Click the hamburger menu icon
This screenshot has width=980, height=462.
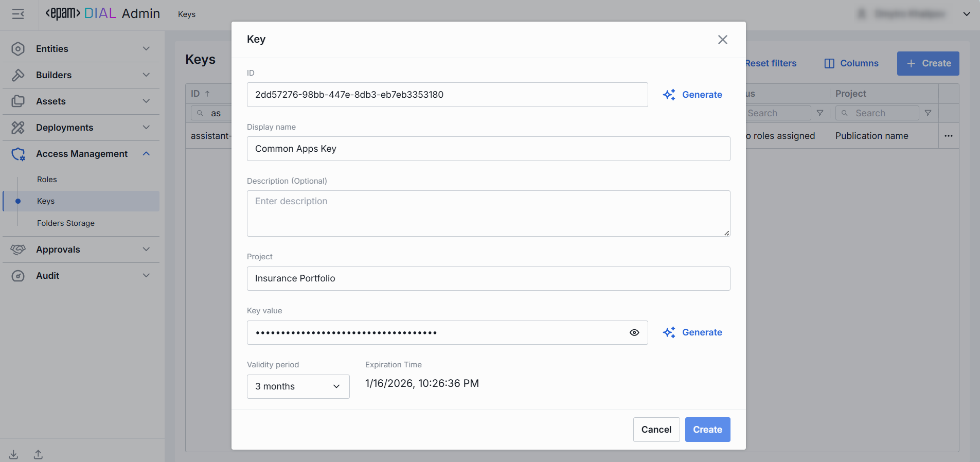18,14
